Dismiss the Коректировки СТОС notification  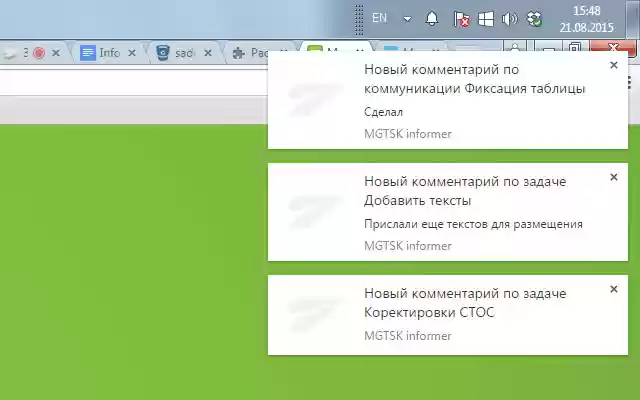(x=613, y=289)
